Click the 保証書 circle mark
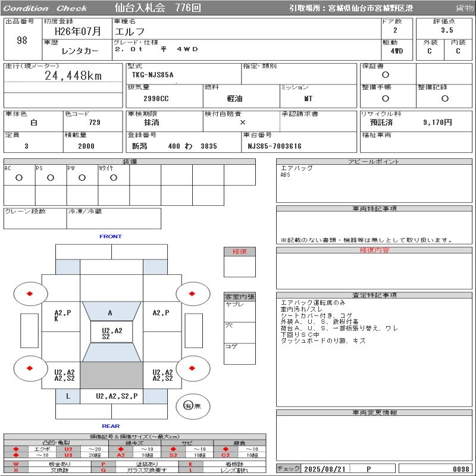476x476 pixels. tap(386, 75)
